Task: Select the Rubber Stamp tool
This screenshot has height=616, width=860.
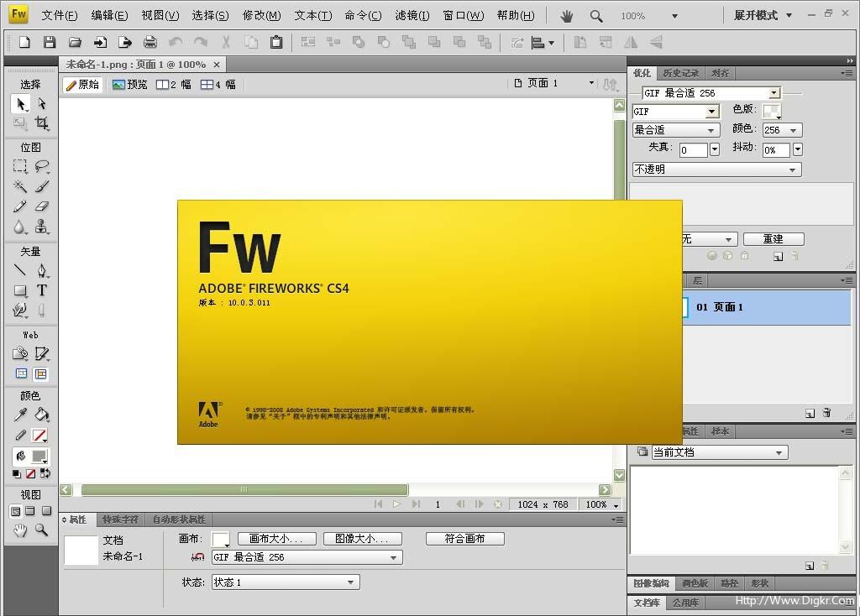Action: tap(42, 227)
